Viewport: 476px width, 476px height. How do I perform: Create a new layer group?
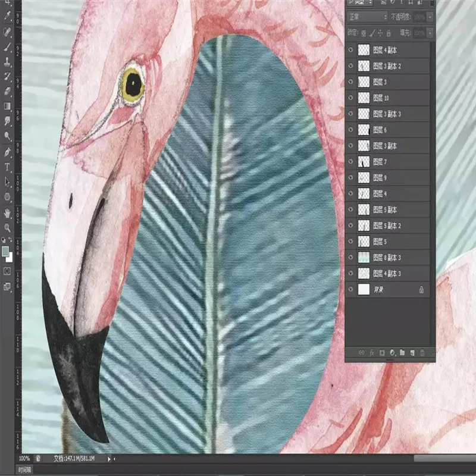[402, 352]
